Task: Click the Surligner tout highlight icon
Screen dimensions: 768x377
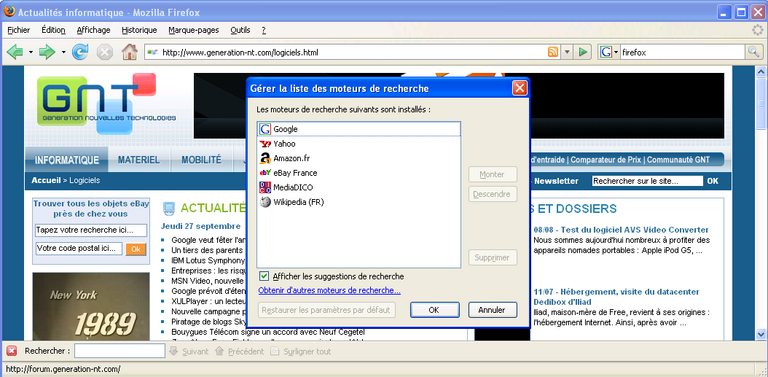Action: tap(275, 352)
